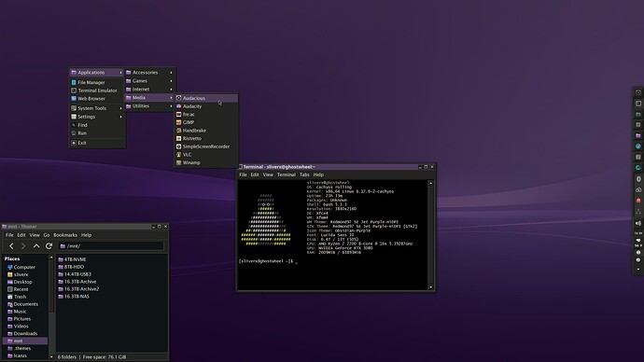Launch Audacity from the Media submenu
The height and width of the screenshot is (362, 644).
click(x=206, y=106)
